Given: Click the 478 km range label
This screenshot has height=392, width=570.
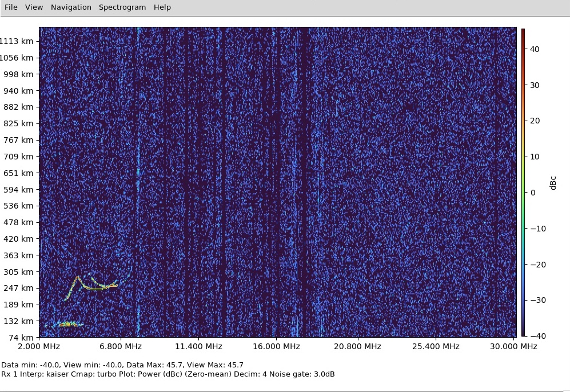Looking at the screenshot, I should [18, 222].
